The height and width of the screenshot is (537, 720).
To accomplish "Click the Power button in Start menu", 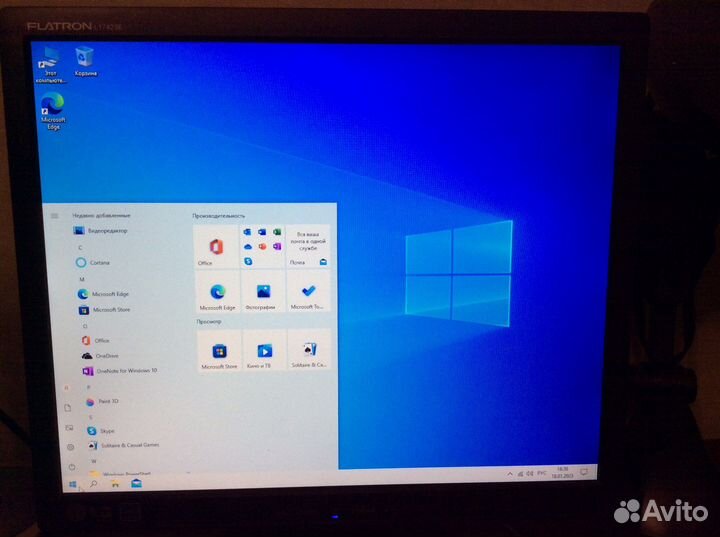I will click(x=72, y=467).
